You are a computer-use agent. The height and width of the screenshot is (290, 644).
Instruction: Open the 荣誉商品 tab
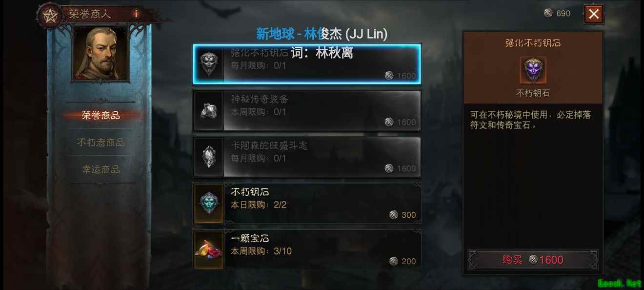[x=101, y=116]
